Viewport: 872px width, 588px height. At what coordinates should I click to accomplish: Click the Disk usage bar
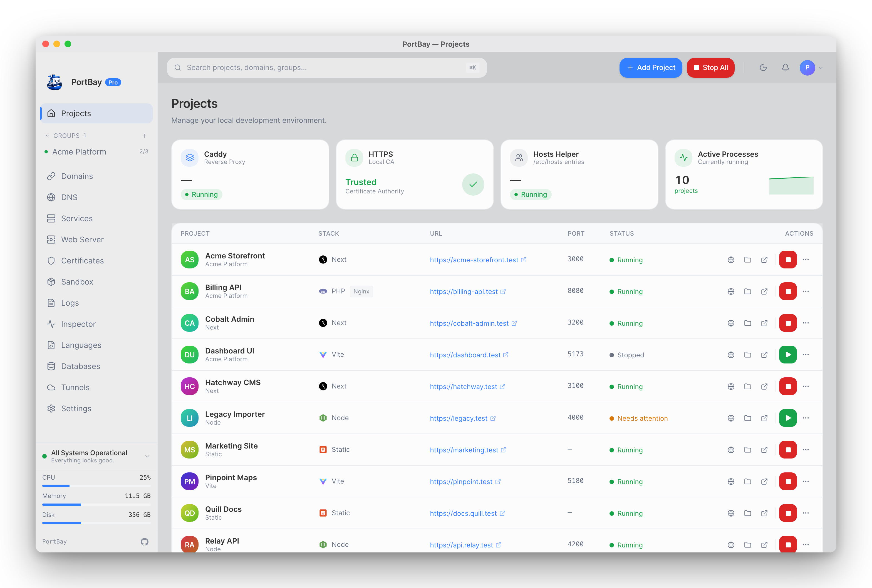tap(96, 523)
